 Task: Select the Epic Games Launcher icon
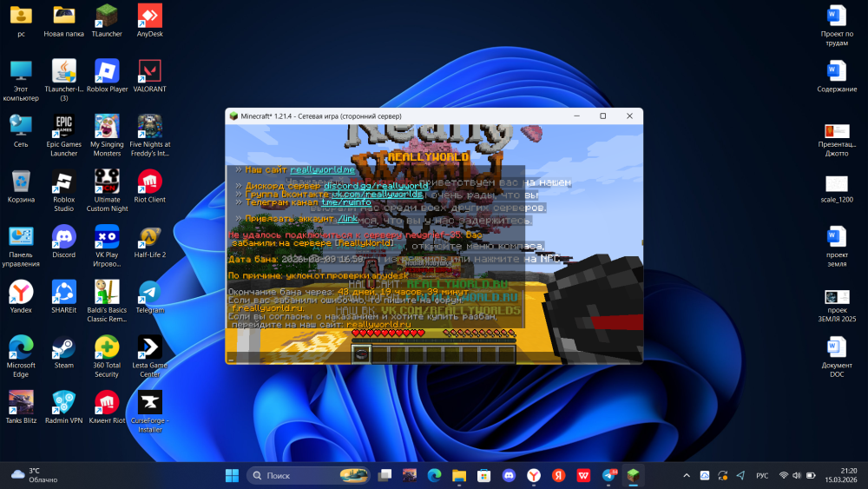click(x=63, y=136)
